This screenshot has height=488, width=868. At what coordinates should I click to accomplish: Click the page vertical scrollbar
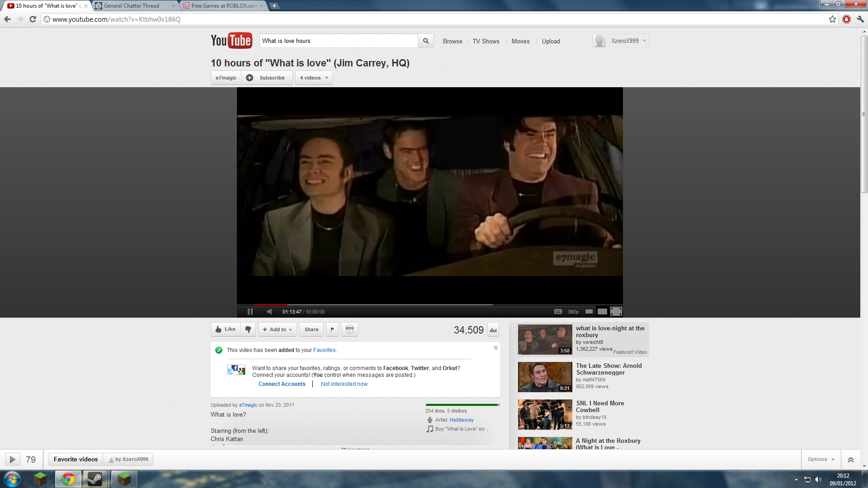[864, 114]
